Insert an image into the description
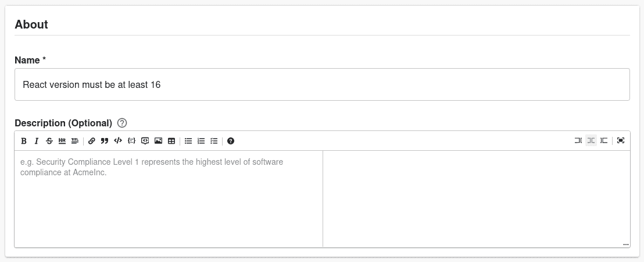 point(158,141)
